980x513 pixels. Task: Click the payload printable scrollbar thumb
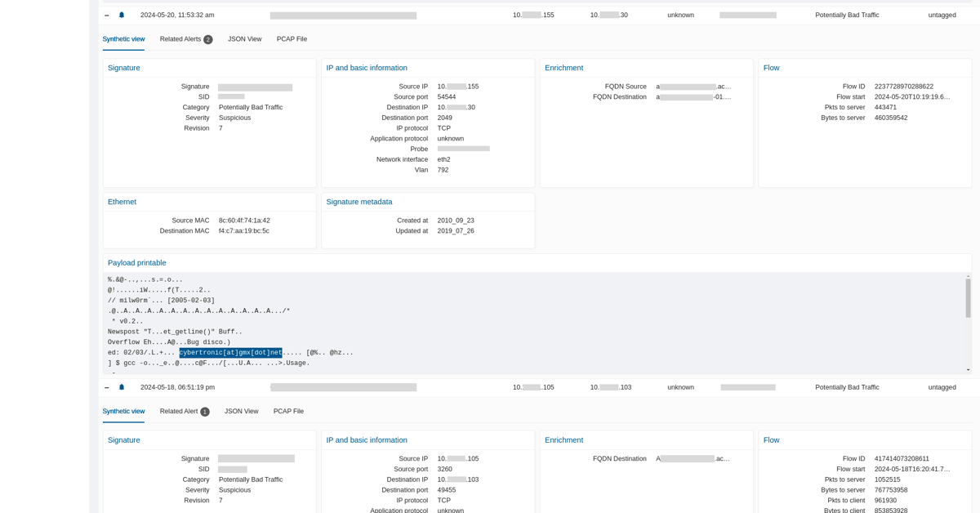(x=969, y=298)
